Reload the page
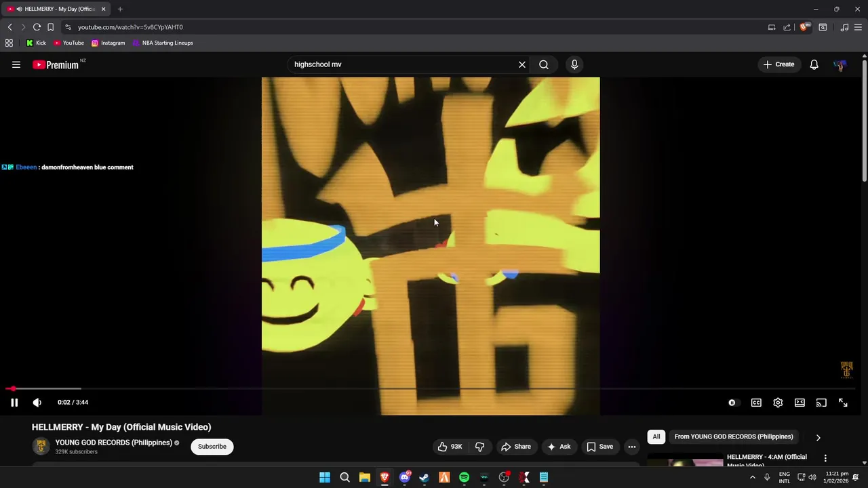Screen dimensions: 868x488 37,27
